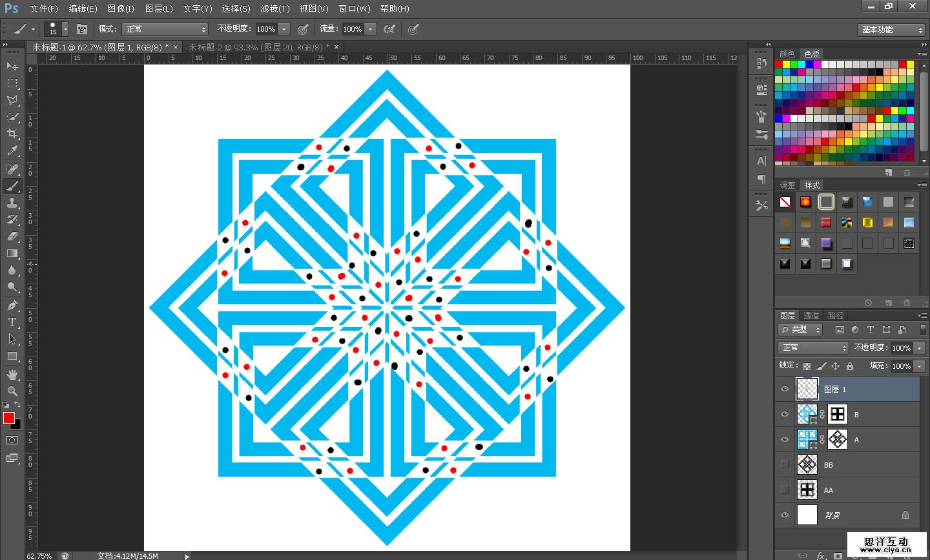Open the brush blending mode dropdown
Image resolution: width=930 pixels, height=560 pixels.
click(x=166, y=29)
